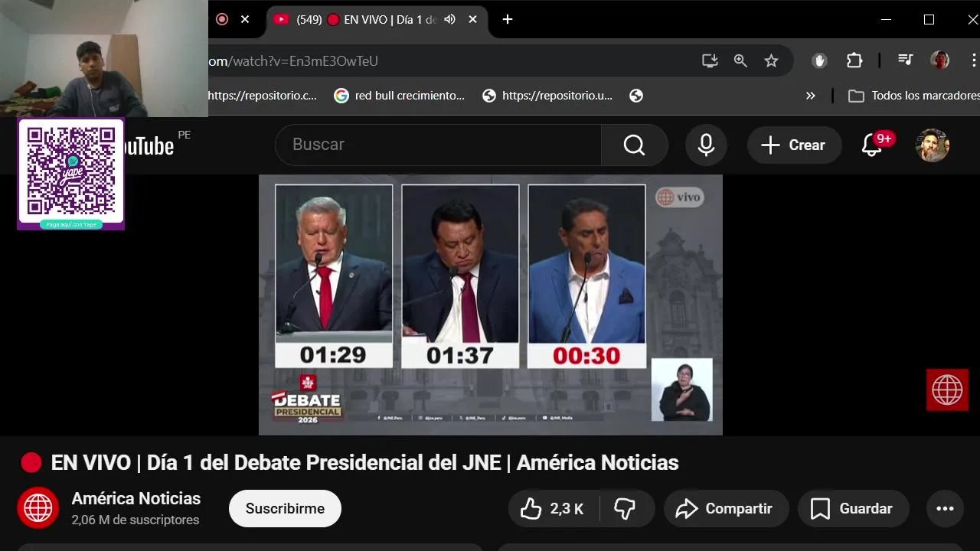Minimize the browser window

click(887, 20)
